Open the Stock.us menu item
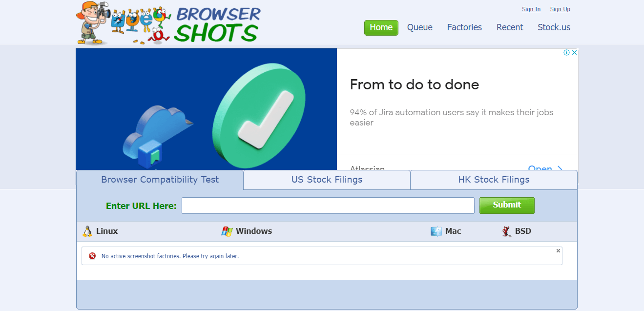644x311 pixels. pyautogui.click(x=554, y=27)
